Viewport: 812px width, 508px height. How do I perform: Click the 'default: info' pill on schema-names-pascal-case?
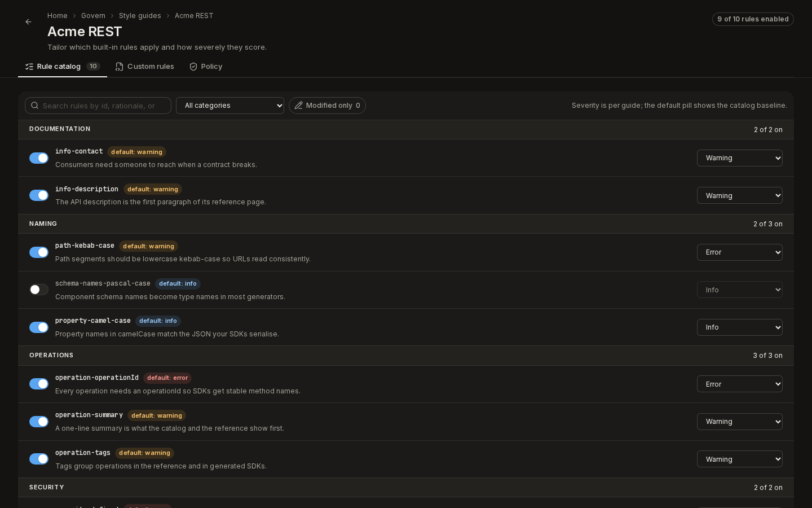[x=178, y=284]
